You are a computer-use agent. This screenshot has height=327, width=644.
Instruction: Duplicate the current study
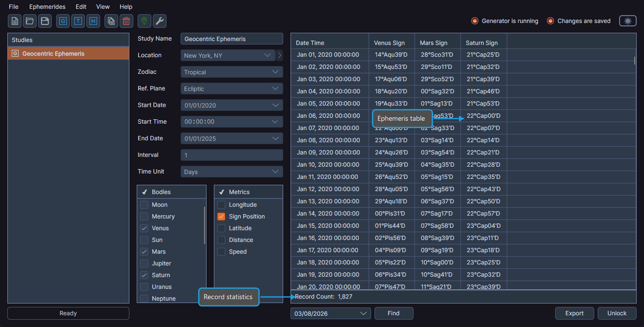[111, 21]
